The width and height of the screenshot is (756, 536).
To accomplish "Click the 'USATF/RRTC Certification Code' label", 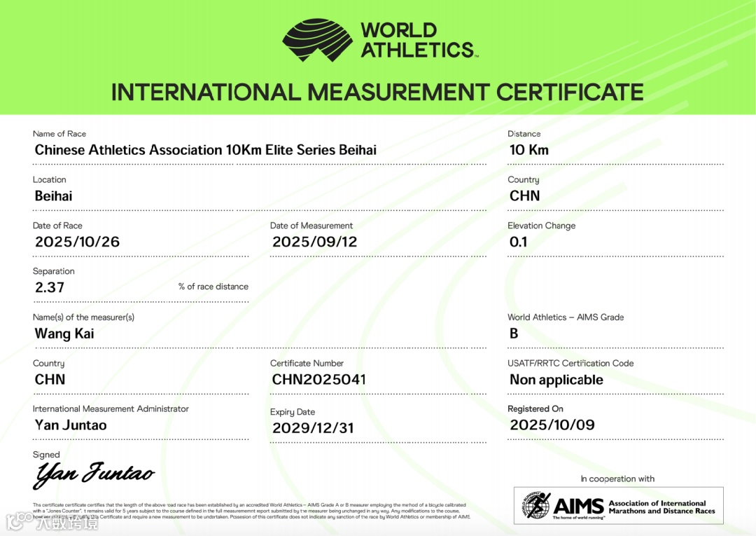I will 570,363.
